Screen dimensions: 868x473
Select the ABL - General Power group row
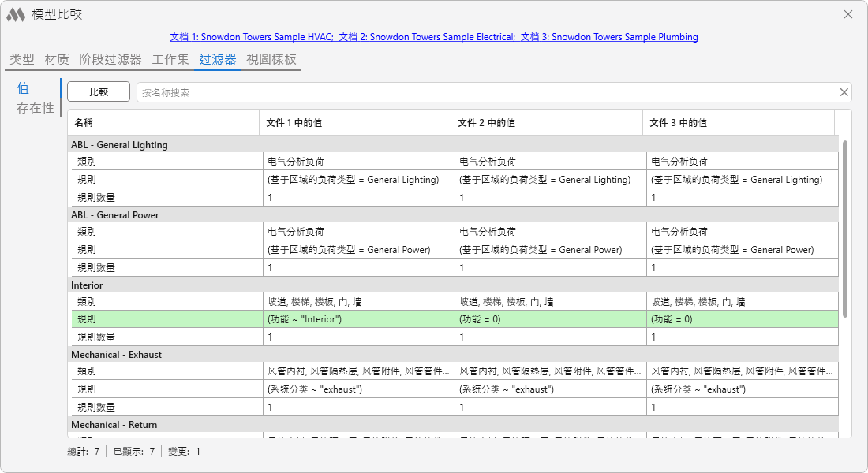pyautogui.click(x=453, y=215)
